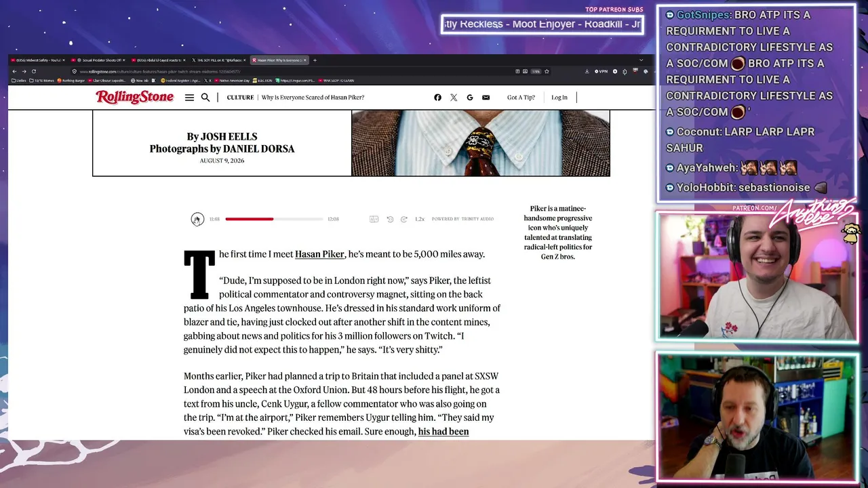Bookmark this page with the star icon
Screen dimensions: 868x488
pos(547,71)
